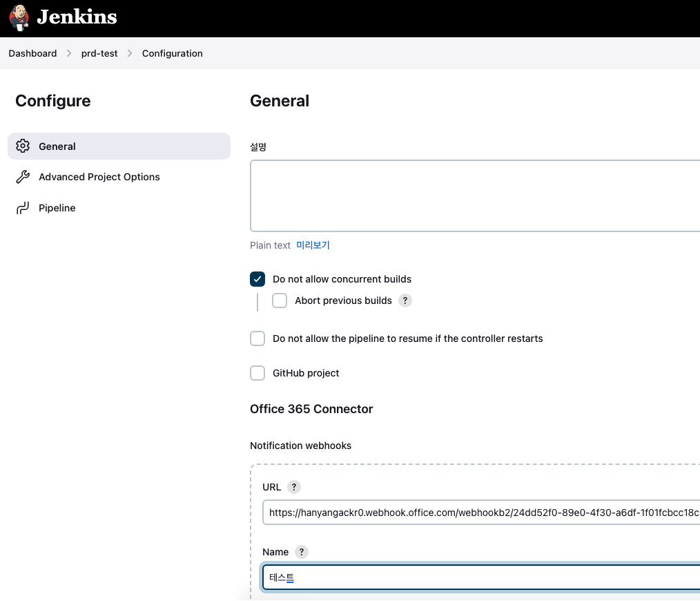Expand the chevron after prd-test breadcrumb
Image resolution: width=700 pixels, height=601 pixels.
coord(130,53)
